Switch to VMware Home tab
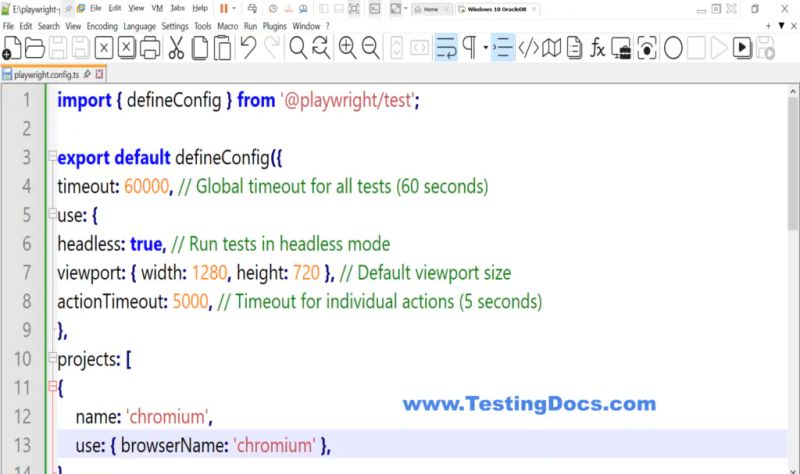The width and height of the screenshot is (800, 474). point(431,9)
